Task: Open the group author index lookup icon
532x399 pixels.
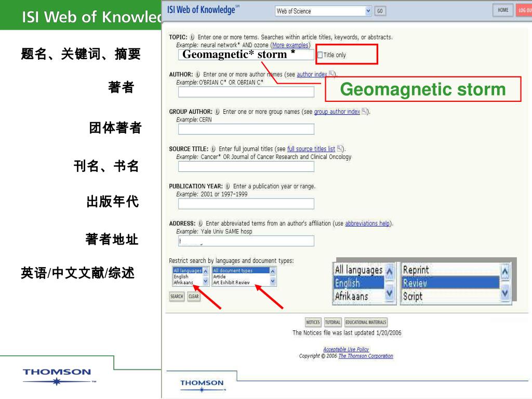Action: (364, 111)
